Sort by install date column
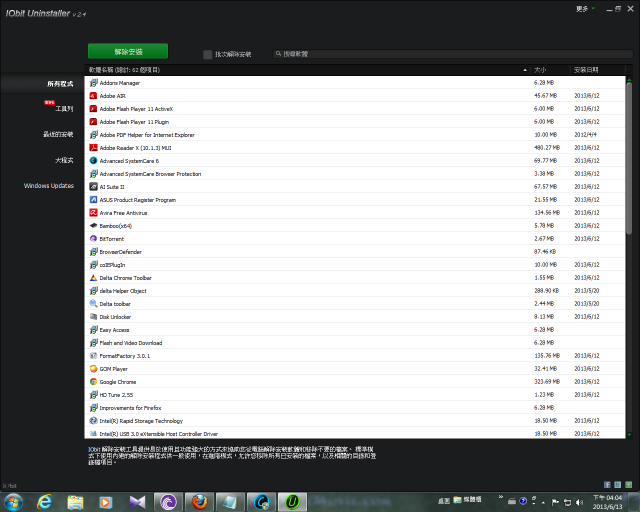640x512 pixels. (x=597, y=70)
